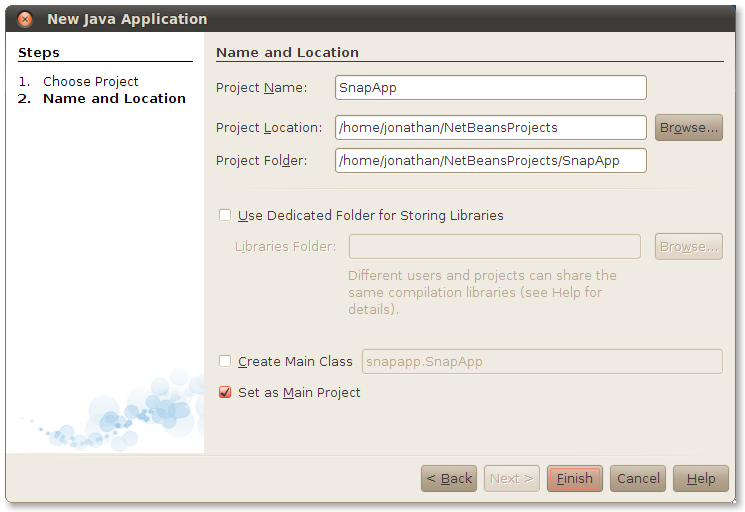Uncheck Set as Main Project
The width and height of the screenshot is (745, 512).
225,393
